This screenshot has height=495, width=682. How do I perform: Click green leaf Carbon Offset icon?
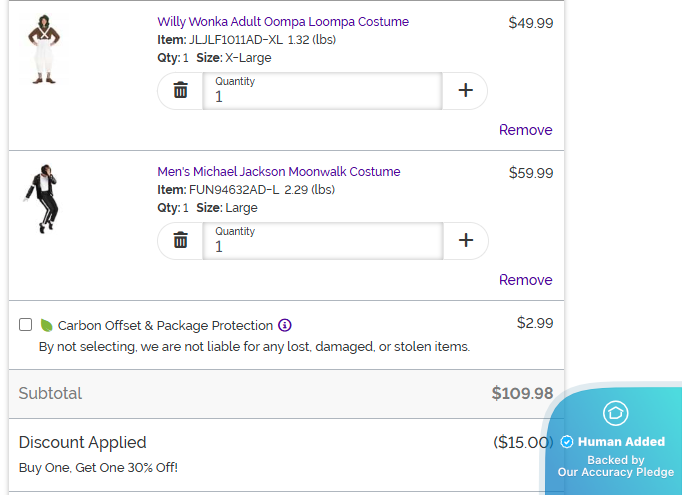point(47,325)
